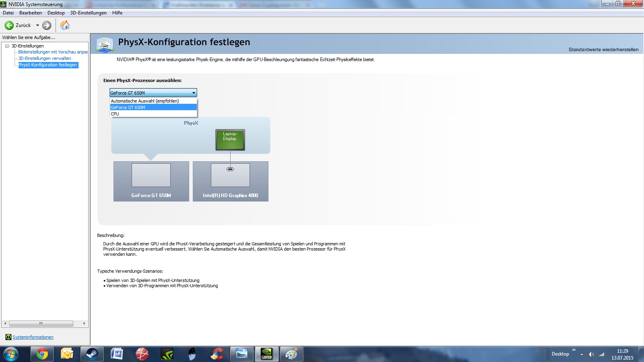
Task: Open the Desktop menu
Action: pos(56,13)
